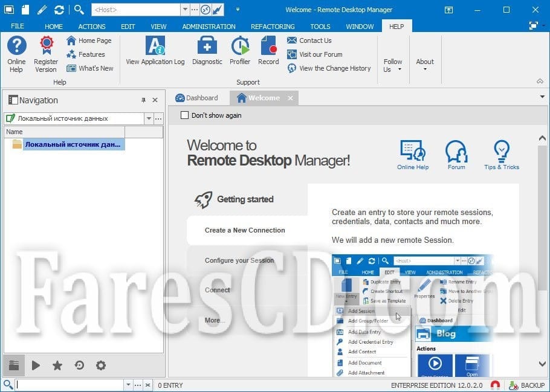Viewport: 550px width, 392px height.
Task: Open the ADMINISTRATION ribbon tab
Action: [209, 27]
